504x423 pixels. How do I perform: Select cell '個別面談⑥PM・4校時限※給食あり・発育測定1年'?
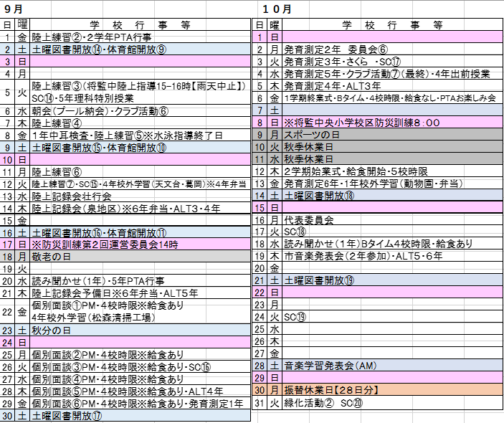click(x=140, y=404)
